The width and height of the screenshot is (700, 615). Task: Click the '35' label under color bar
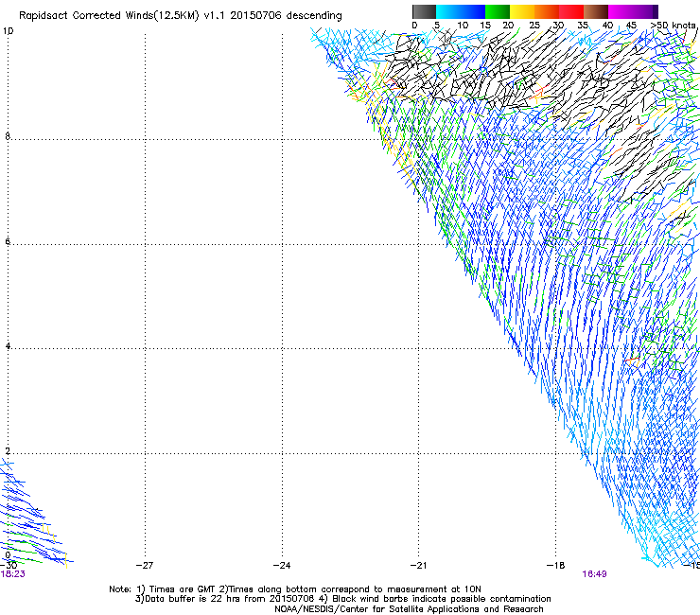[x=583, y=26]
